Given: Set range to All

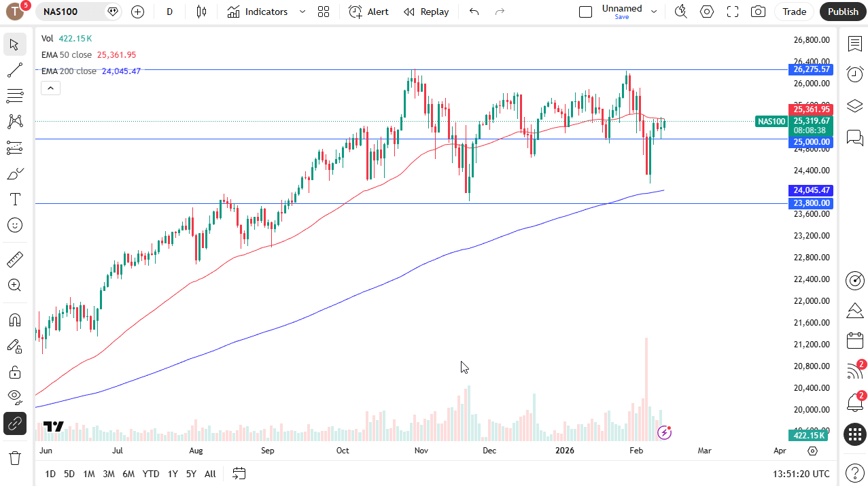Looking at the screenshot, I should coord(210,474).
